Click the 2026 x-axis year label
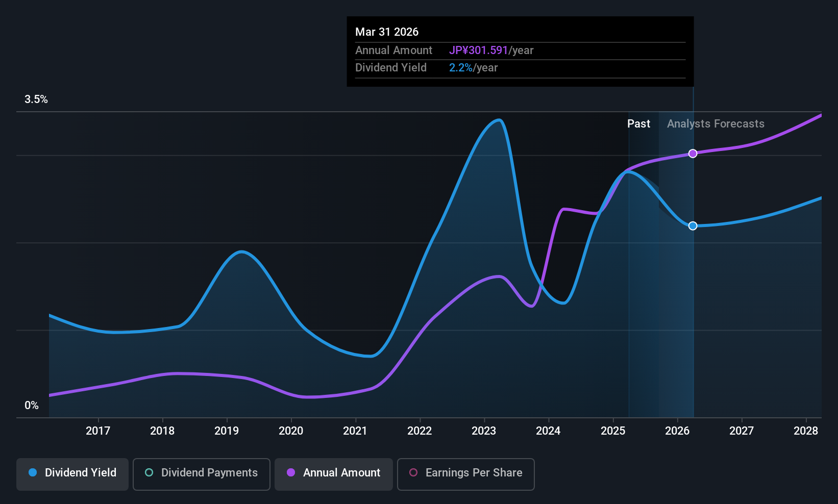Viewport: 838px width, 504px height. 677,431
